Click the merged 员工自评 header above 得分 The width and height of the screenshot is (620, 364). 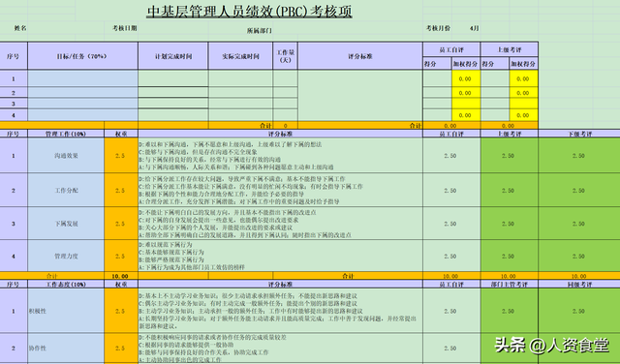[451, 49]
